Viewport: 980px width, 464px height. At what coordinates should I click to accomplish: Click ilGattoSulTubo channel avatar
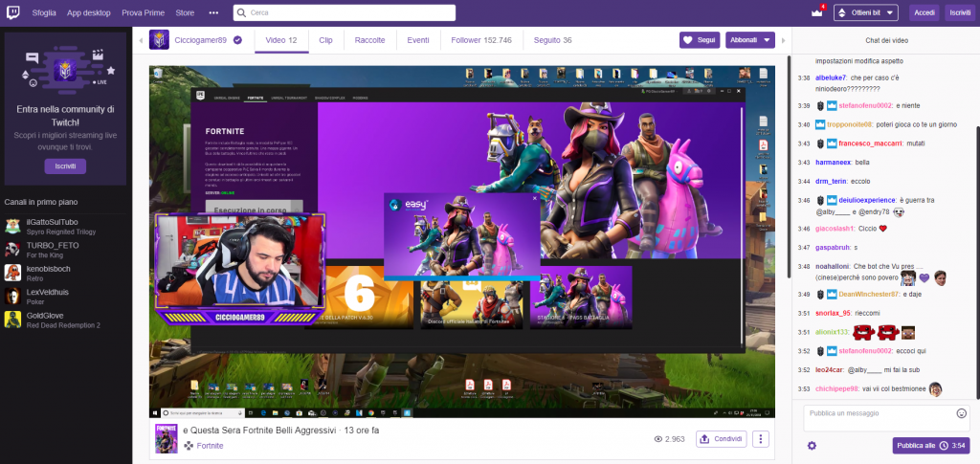pyautogui.click(x=12, y=227)
